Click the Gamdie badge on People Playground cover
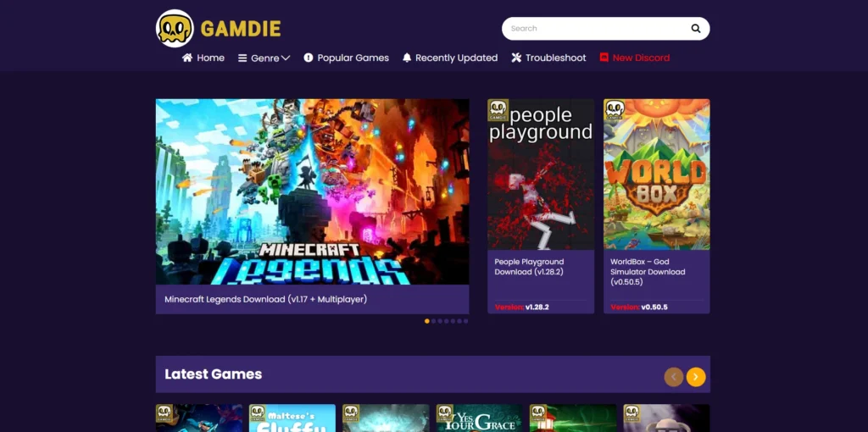Screen dimensions: 868x432 tap(498, 110)
